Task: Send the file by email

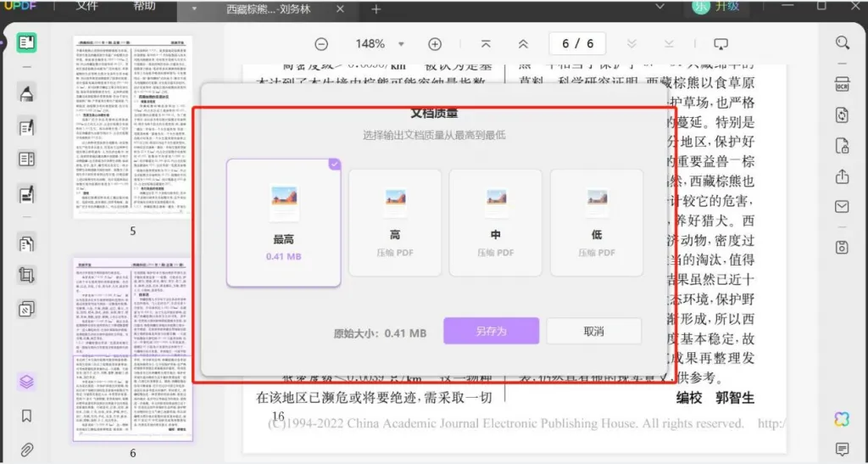Action: coord(842,206)
